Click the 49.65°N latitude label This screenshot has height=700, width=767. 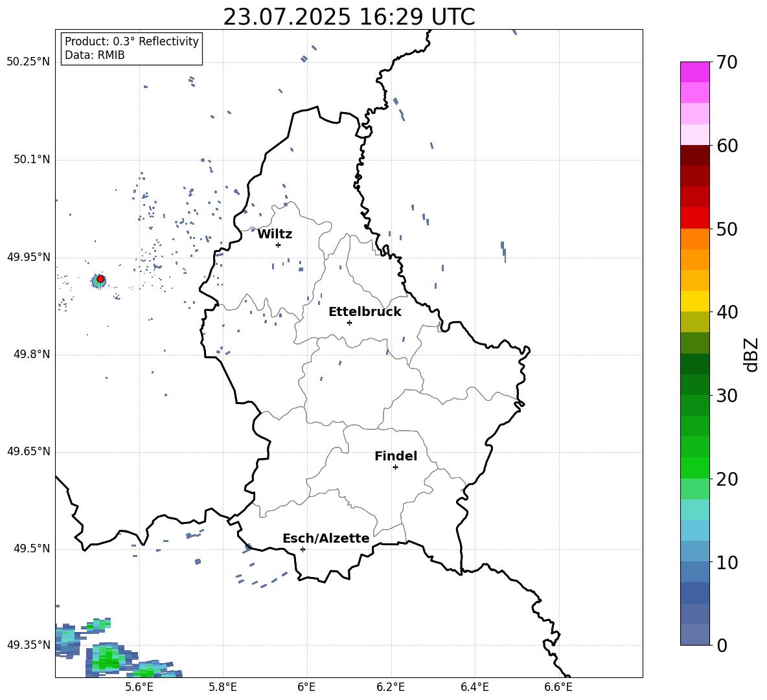click(x=29, y=451)
